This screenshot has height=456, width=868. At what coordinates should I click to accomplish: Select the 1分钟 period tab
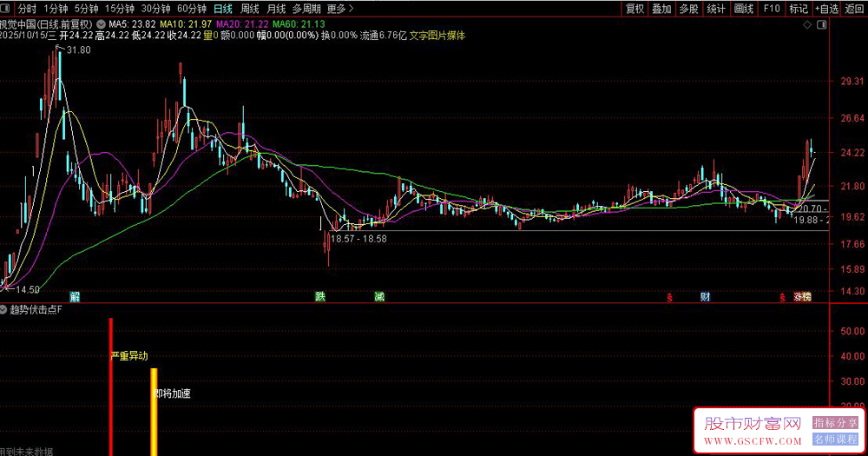(56, 9)
